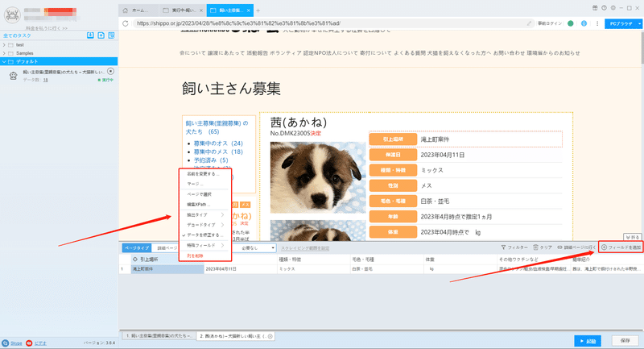Screen dimensions: 644x349
Task: Click the help icon in the title bar
Action: pyautogui.click(x=604, y=8)
